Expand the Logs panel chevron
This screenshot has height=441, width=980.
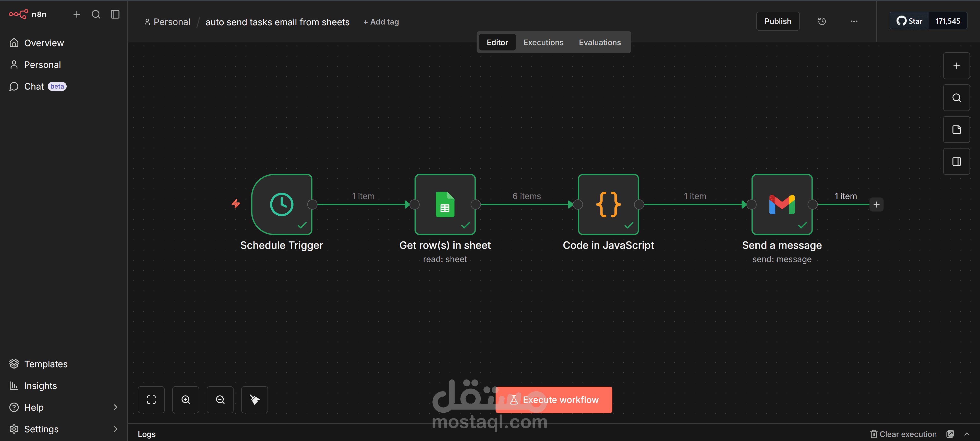[967, 434]
